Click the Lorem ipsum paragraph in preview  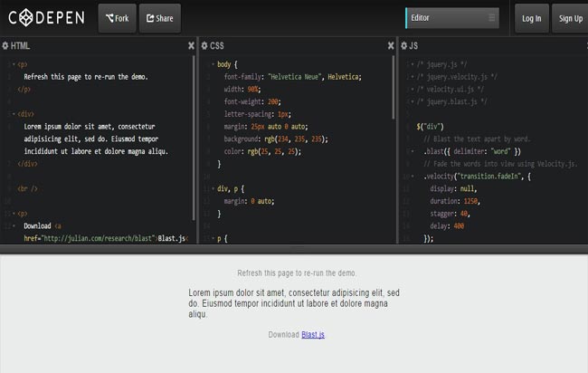(x=294, y=303)
